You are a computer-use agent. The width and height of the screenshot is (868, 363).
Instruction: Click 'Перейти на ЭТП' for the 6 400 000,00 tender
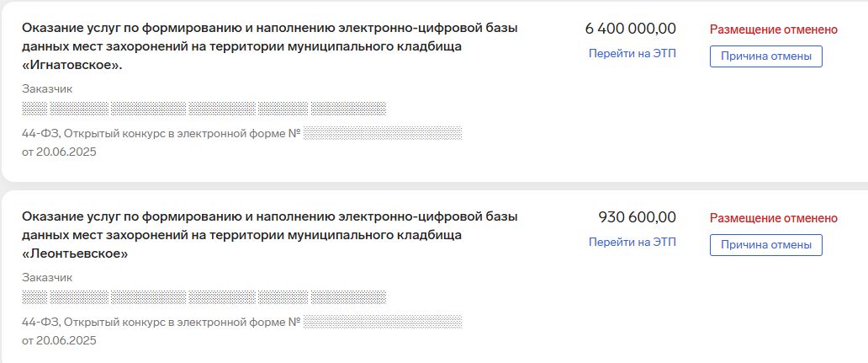632,54
